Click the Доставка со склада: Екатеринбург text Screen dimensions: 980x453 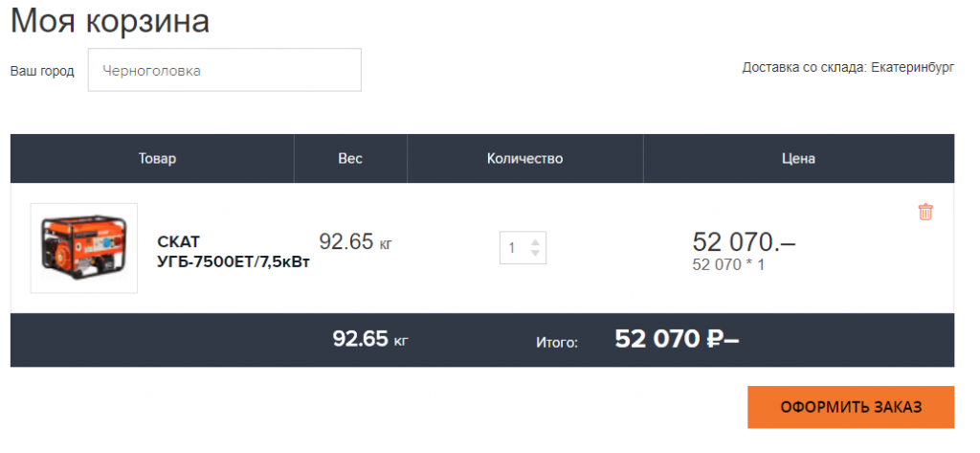848,68
